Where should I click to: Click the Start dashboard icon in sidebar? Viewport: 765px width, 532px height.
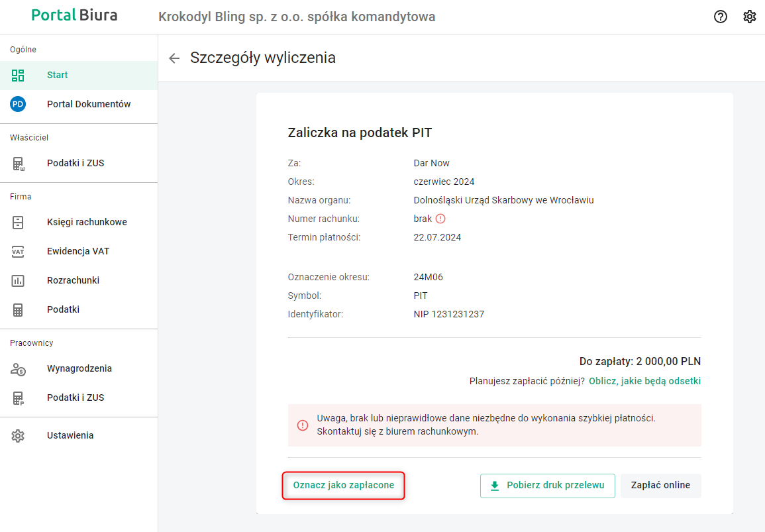(18, 75)
